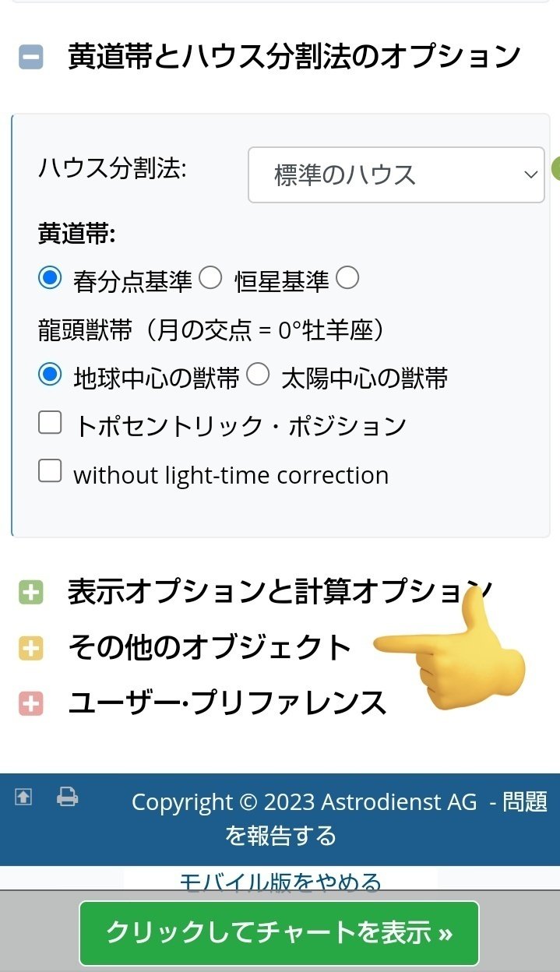Open the 標準のハウス house system dropdown
560x972 pixels.
(396, 174)
